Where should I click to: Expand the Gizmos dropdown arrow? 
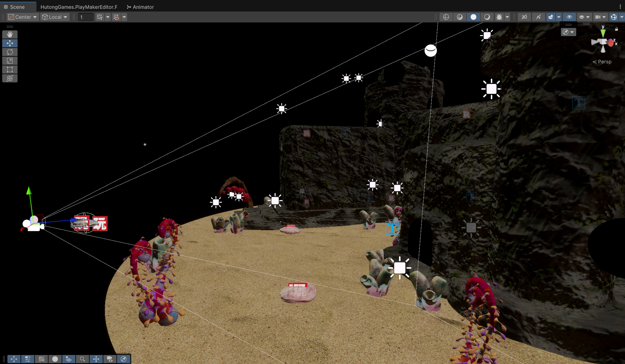[622, 17]
